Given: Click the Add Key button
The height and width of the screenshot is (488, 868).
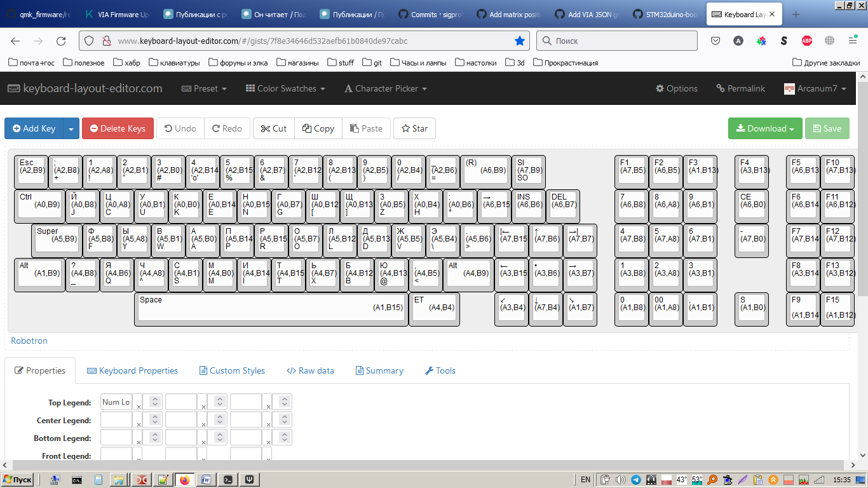Looking at the screenshot, I should [34, 128].
